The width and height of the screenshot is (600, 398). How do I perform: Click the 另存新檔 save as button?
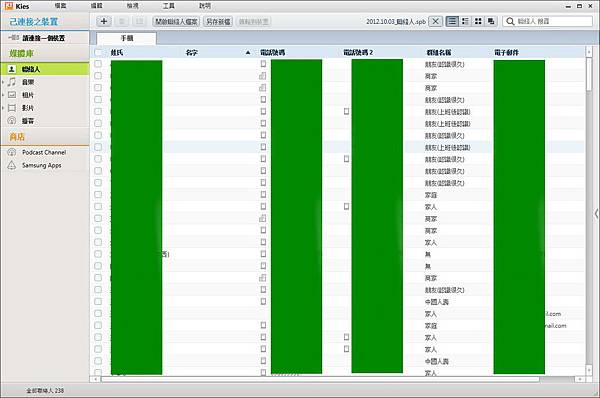218,21
